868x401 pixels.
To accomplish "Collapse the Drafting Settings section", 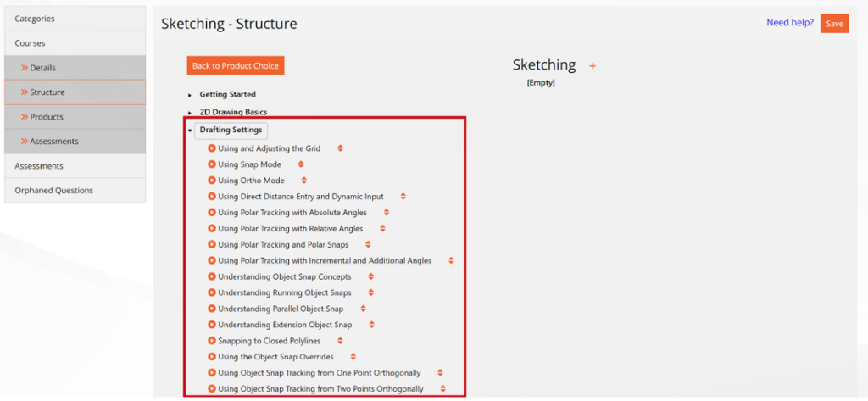I will click(190, 131).
